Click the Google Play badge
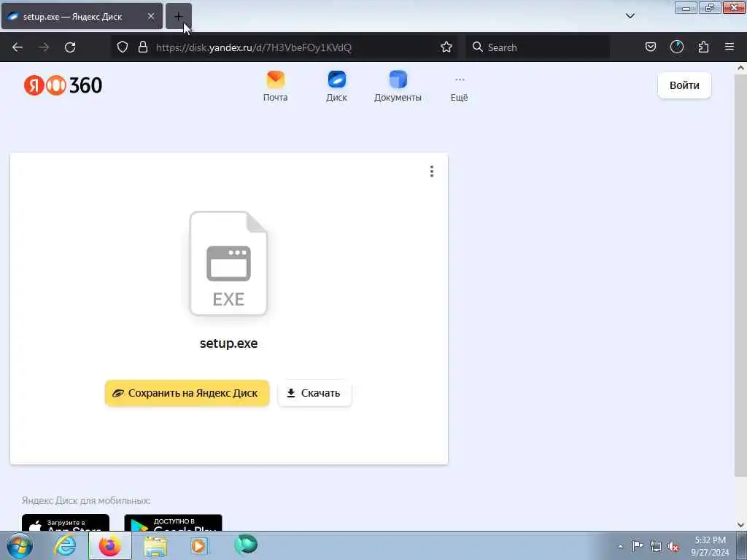 tap(173, 523)
